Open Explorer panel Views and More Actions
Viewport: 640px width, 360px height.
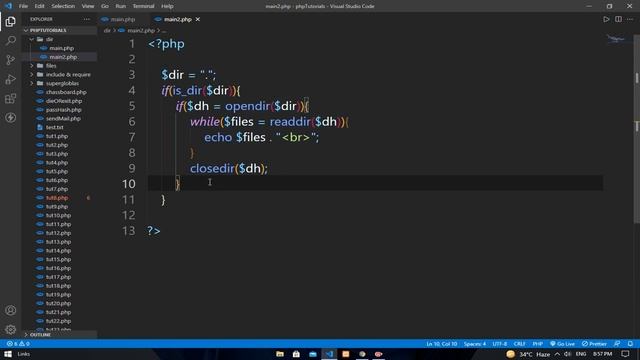[87, 19]
